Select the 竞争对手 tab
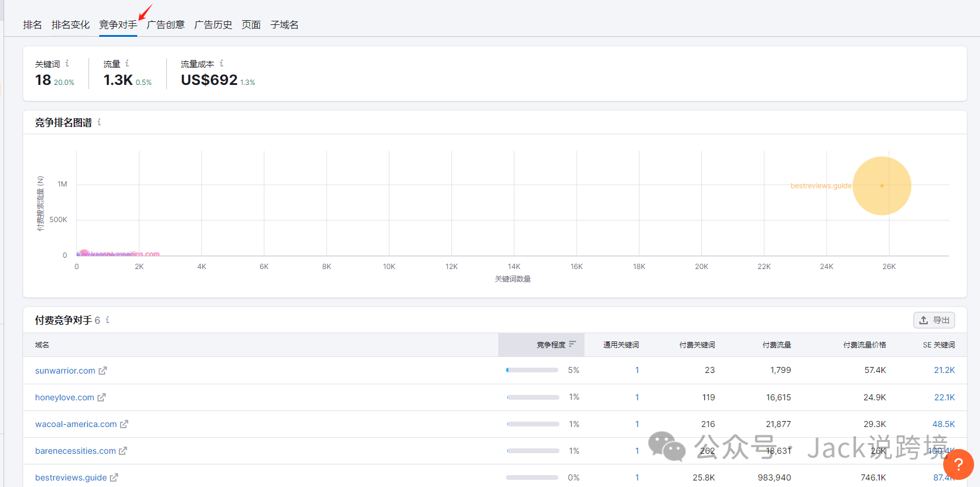This screenshot has width=980, height=487. pyautogui.click(x=118, y=25)
